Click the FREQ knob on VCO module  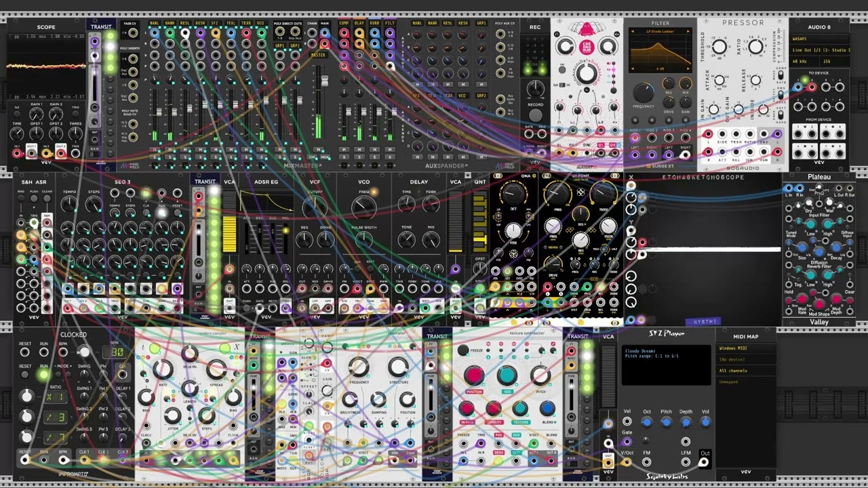click(363, 206)
